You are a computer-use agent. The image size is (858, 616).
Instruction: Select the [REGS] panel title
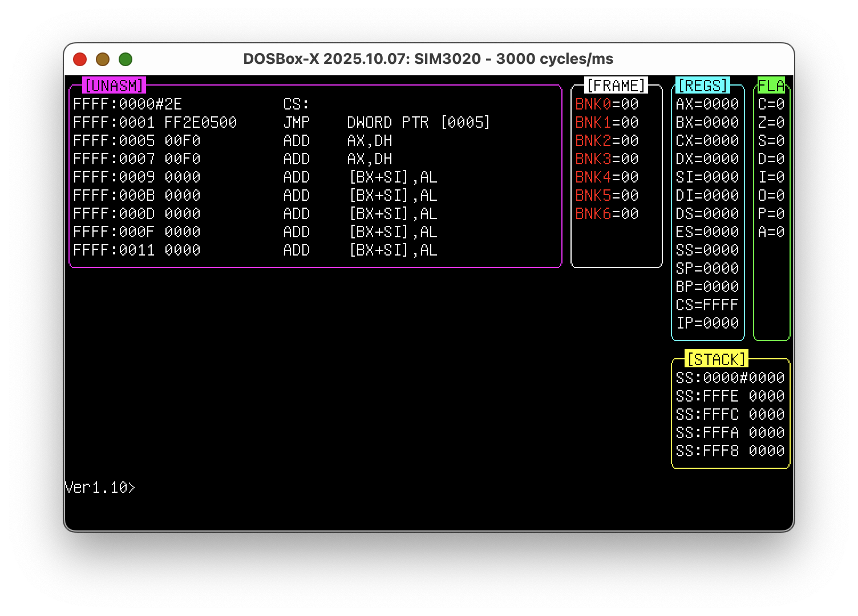tap(703, 86)
